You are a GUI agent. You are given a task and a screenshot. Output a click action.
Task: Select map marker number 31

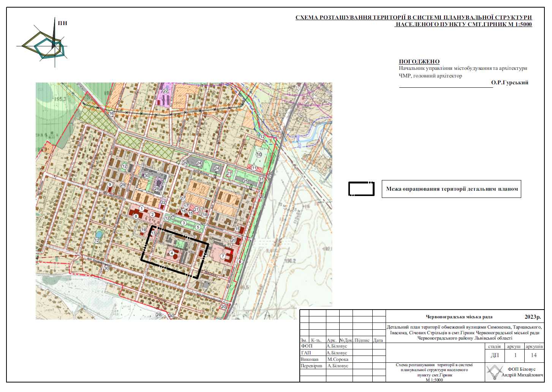click(261, 179)
